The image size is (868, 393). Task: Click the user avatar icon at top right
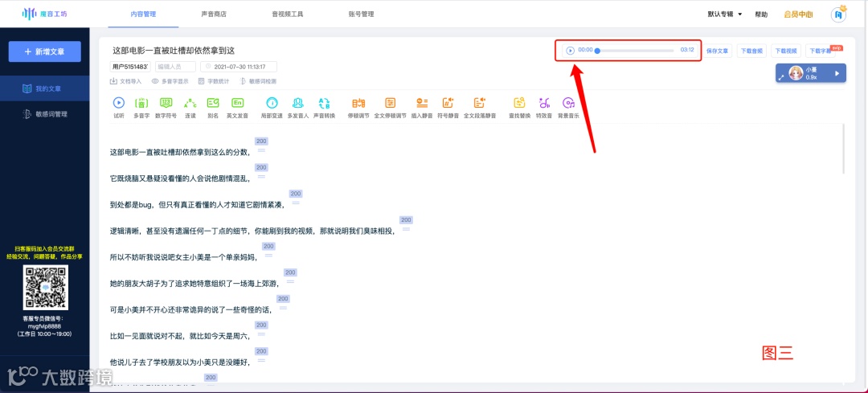[838, 14]
